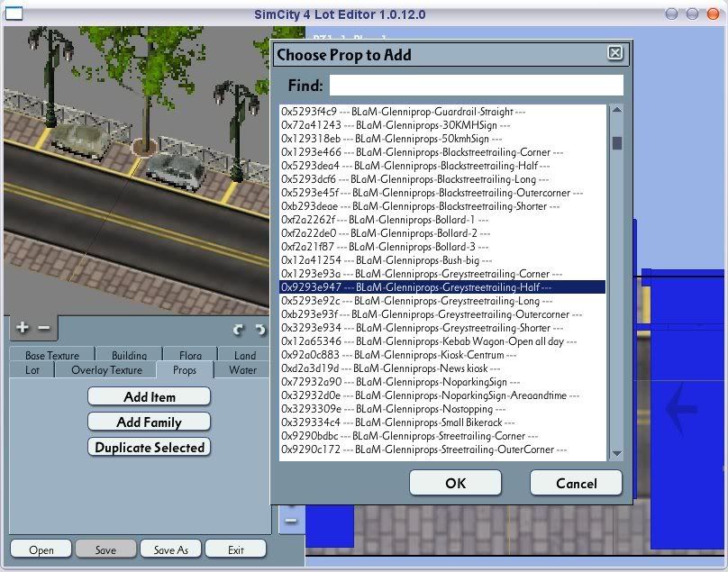Select Greystreetrailing-Corner prop

[443, 274]
